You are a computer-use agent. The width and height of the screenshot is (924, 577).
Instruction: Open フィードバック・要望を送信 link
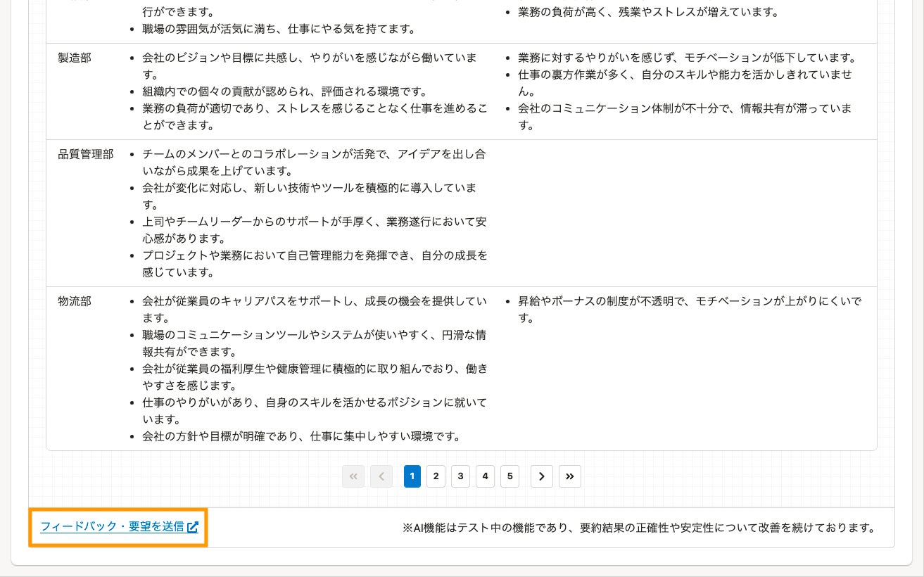pyautogui.click(x=119, y=526)
